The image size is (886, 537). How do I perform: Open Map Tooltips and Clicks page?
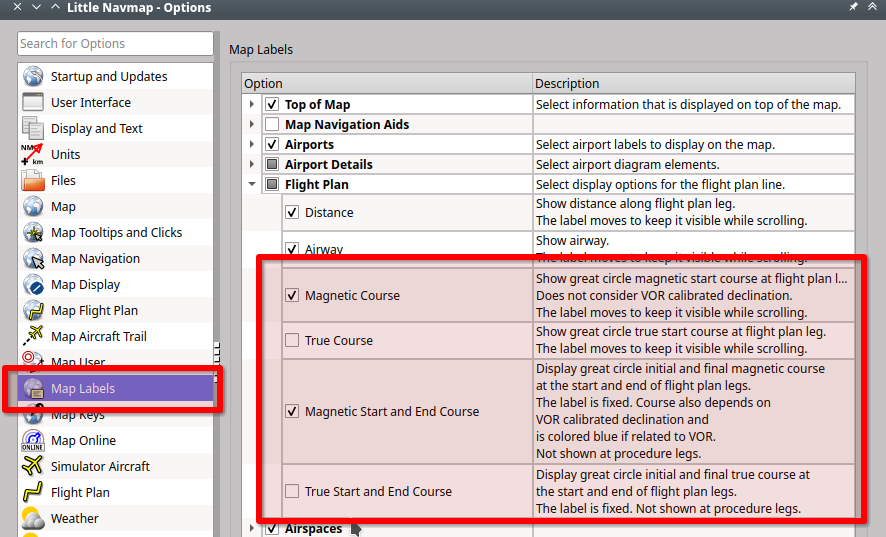click(x=115, y=232)
